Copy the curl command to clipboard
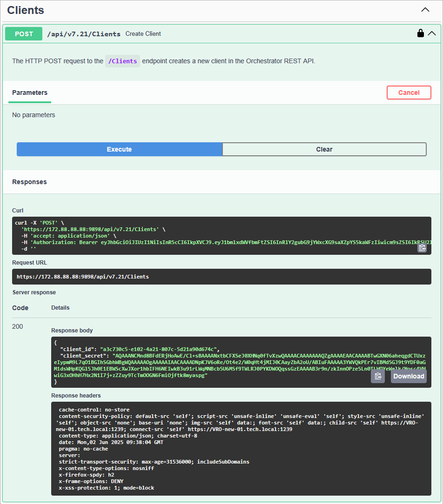Image resolution: width=443 pixels, height=504 pixels. [422, 248]
